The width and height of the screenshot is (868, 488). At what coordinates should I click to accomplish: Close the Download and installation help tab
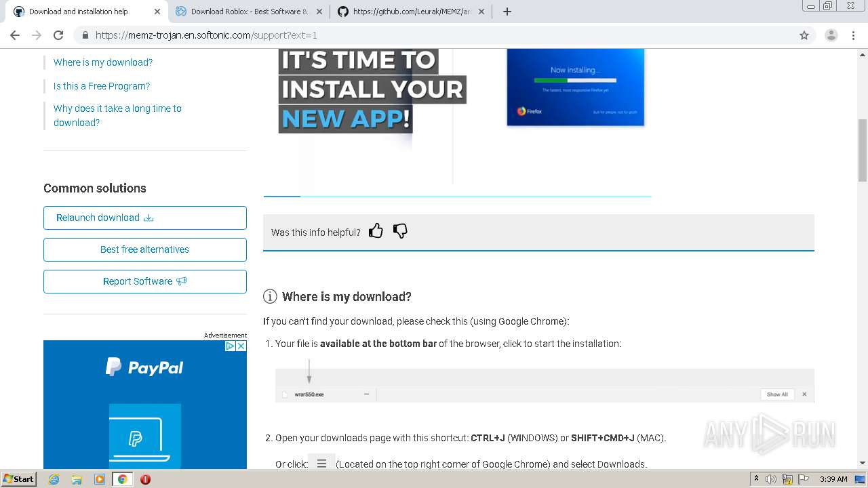click(x=157, y=12)
